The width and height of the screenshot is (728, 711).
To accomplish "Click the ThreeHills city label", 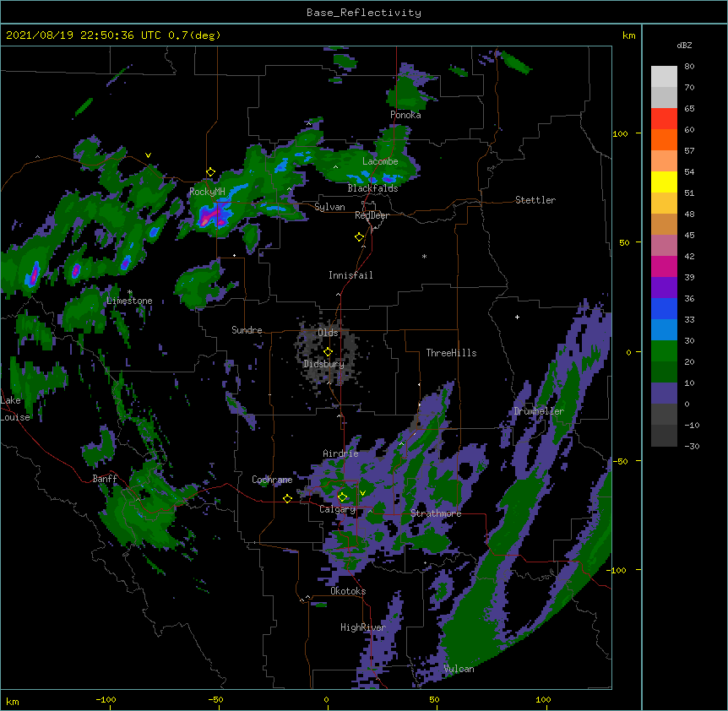I will pos(451,353).
